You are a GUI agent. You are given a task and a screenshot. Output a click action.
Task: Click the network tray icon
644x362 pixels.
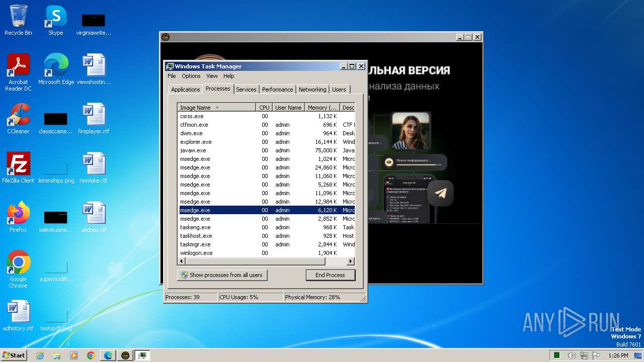point(584,355)
